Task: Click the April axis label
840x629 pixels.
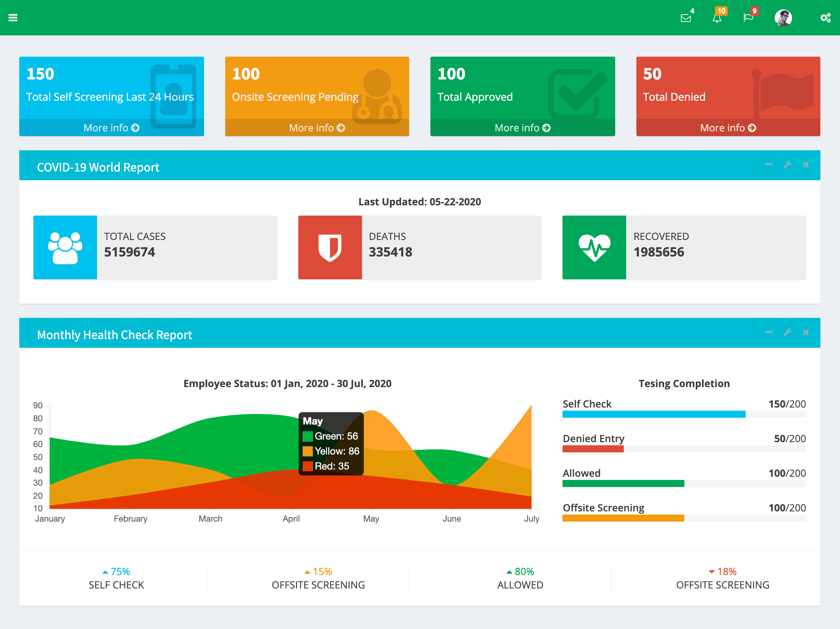Action: click(291, 518)
